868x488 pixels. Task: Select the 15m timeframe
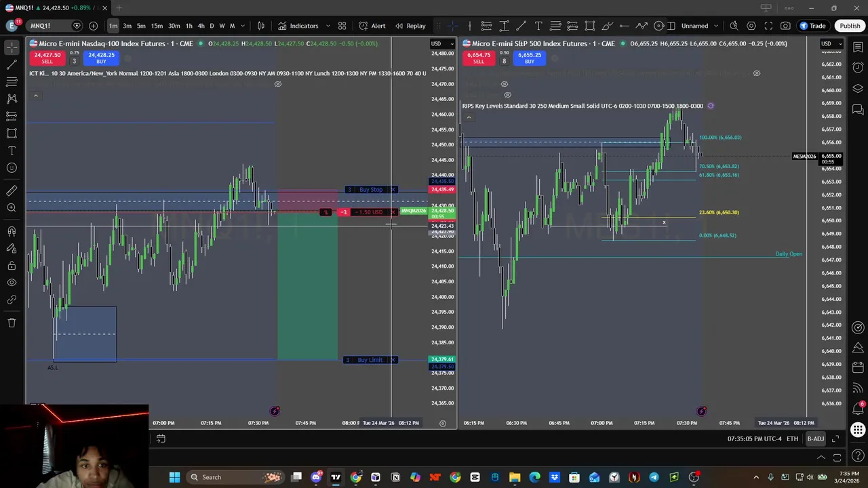157,26
